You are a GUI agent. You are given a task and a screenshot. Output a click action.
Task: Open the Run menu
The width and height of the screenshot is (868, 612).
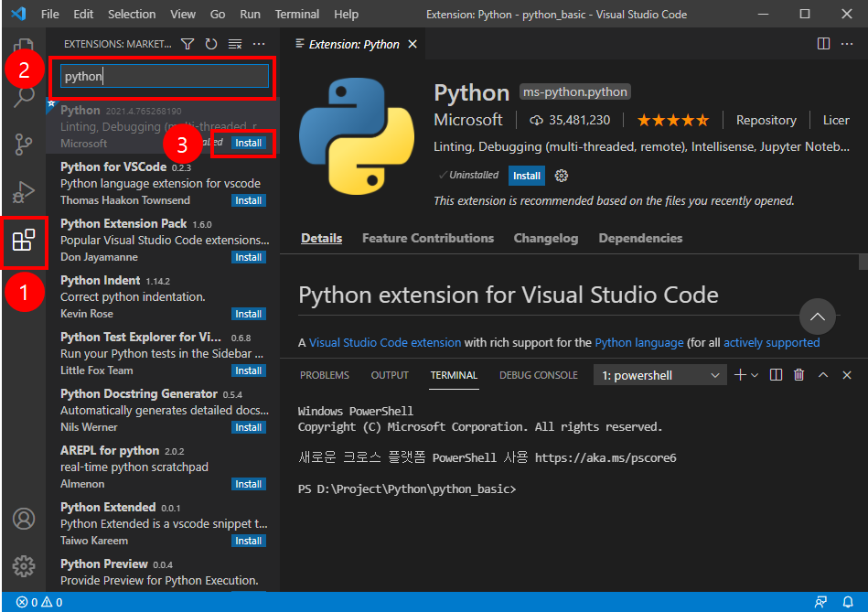point(251,14)
